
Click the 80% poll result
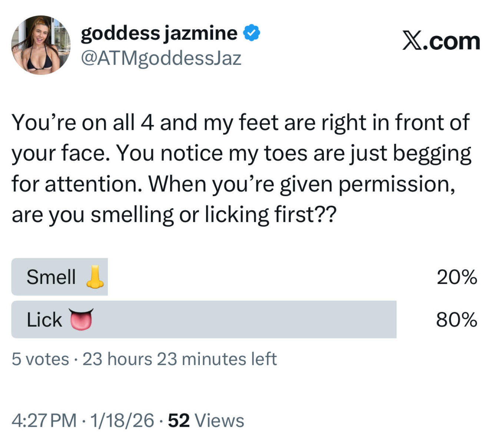pos(457,320)
